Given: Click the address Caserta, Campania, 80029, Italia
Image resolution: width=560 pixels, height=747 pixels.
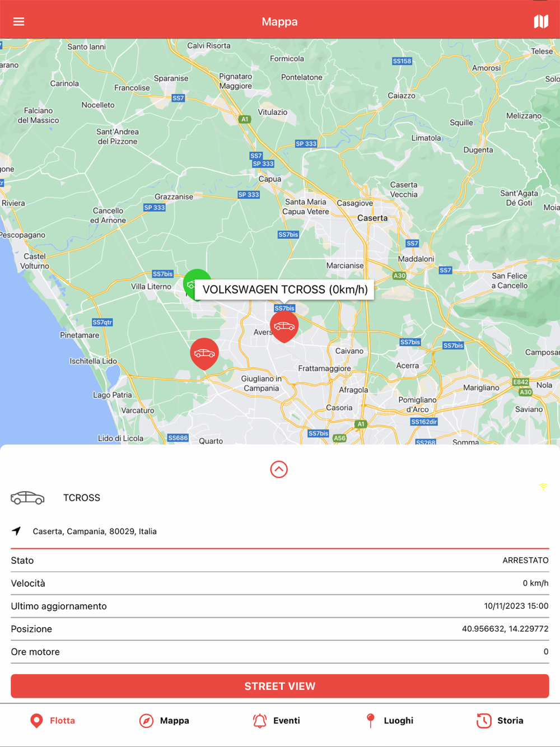Looking at the screenshot, I should coord(95,531).
